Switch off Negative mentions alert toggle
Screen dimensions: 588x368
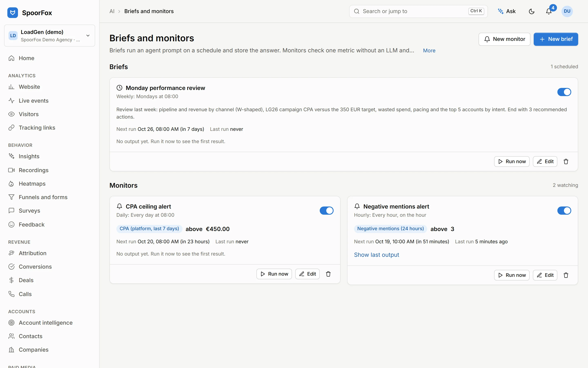point(564,211)
